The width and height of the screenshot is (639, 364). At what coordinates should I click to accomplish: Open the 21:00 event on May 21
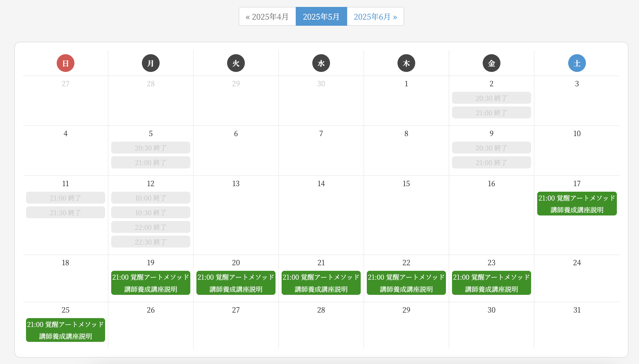[321, 283]
